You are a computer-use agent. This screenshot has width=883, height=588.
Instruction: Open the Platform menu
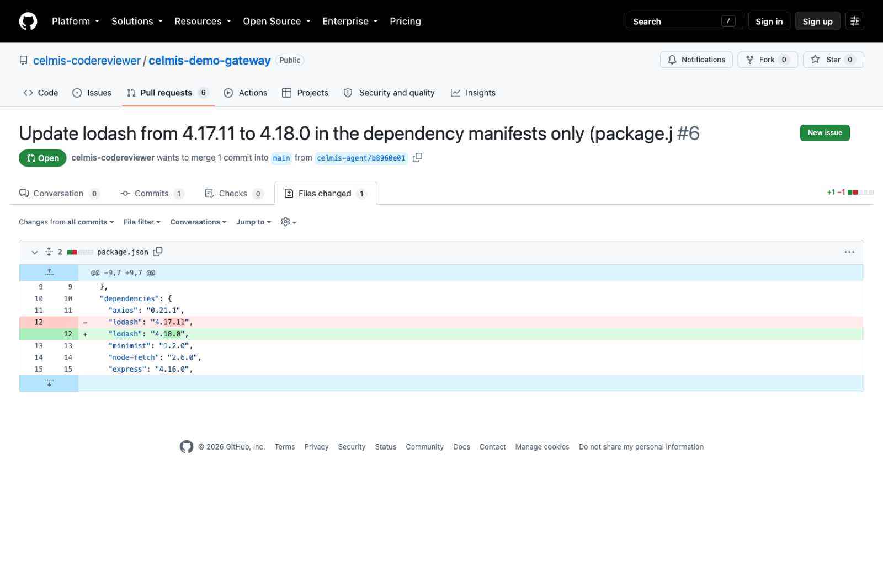coord(76,22)
